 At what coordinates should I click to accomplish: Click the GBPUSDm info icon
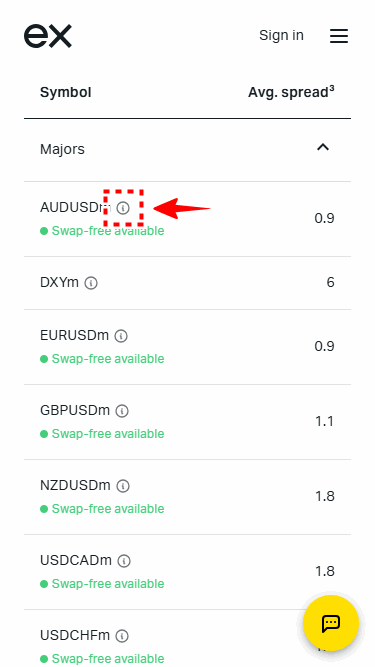[x=122, y=411]
